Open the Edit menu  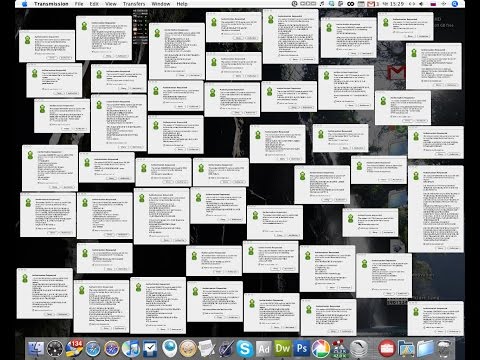point(94,4)
